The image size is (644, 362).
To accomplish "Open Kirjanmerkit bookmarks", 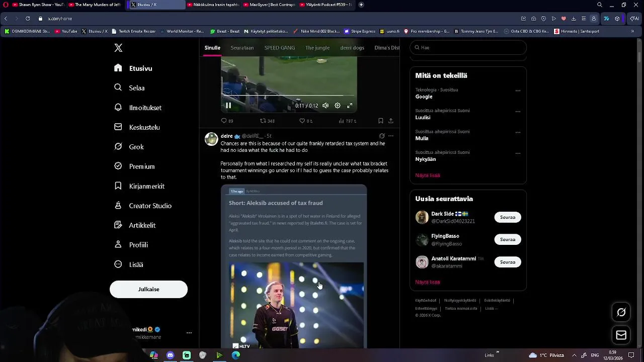I will 139,186.
